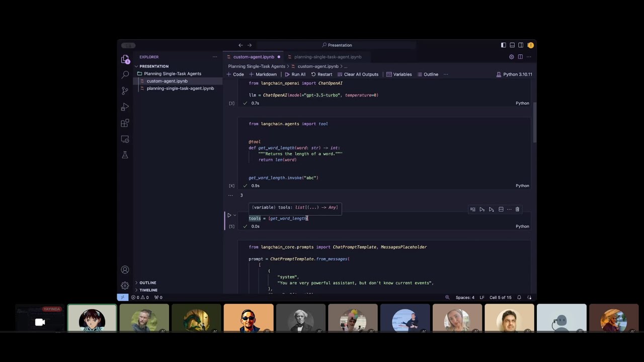
Task: Expand the TIMELINE section
Action: [x=148, y=290]
